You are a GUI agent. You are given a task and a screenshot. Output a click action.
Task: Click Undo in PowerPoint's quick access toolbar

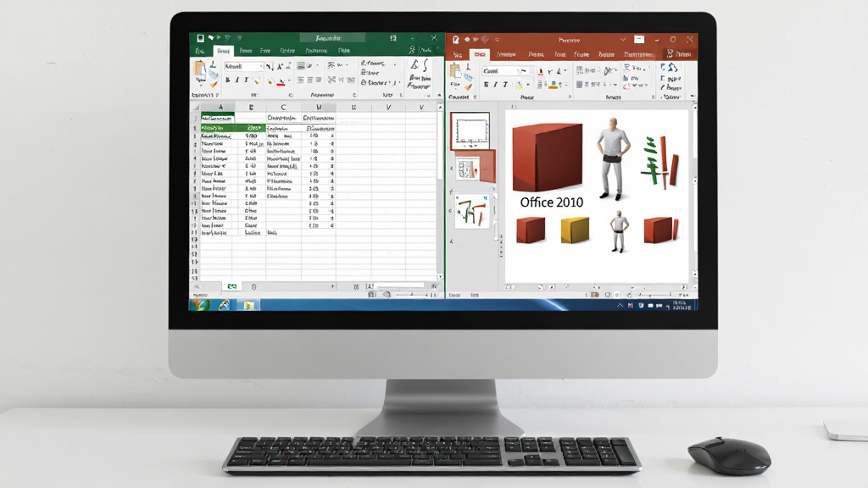point(466,40)
